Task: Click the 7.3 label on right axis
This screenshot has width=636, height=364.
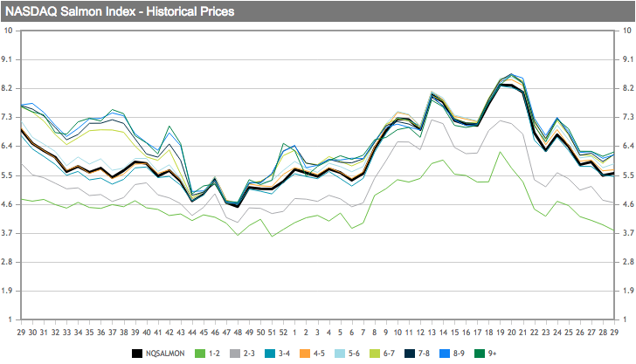Action: (x=628, y=117)
